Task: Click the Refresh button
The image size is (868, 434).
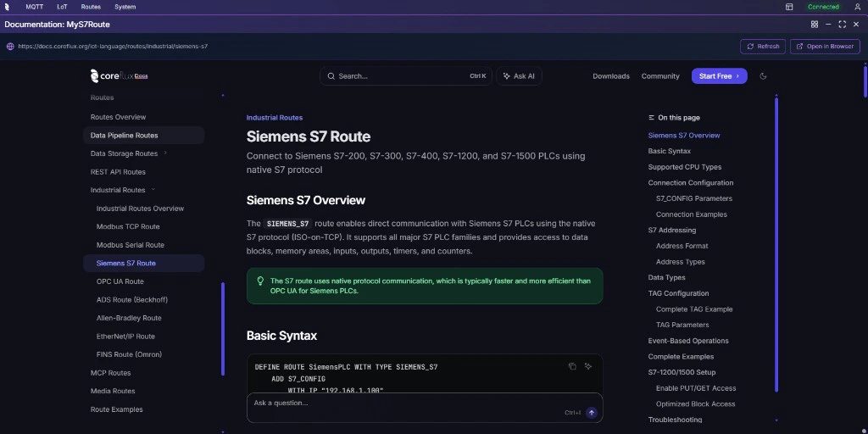Action: pos(763,47)
